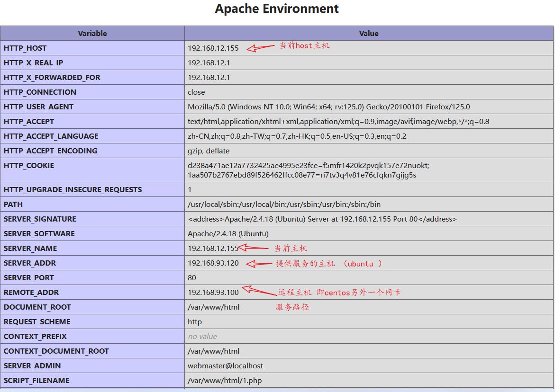Select the Variable column header
This screenshot has height=392, width=555.
[92, 33]
